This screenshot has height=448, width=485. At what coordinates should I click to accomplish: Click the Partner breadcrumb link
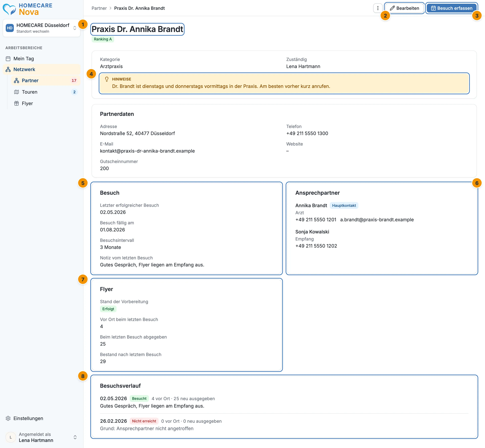(x=99, y=8)
